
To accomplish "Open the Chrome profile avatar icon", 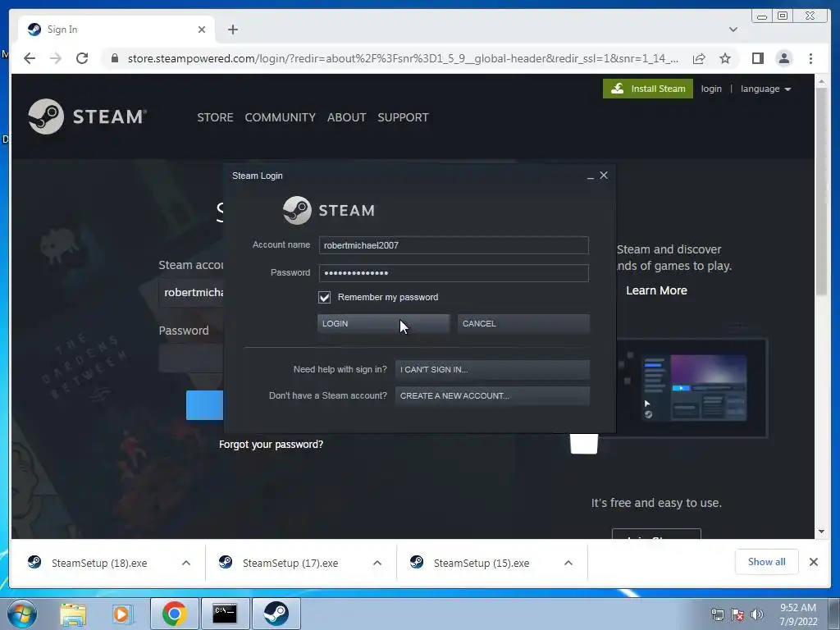I will (783, 58).
